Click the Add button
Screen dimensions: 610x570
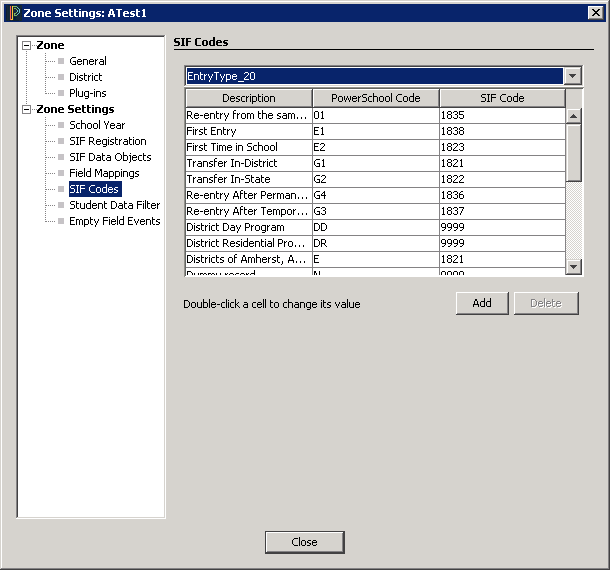point(482,303)
